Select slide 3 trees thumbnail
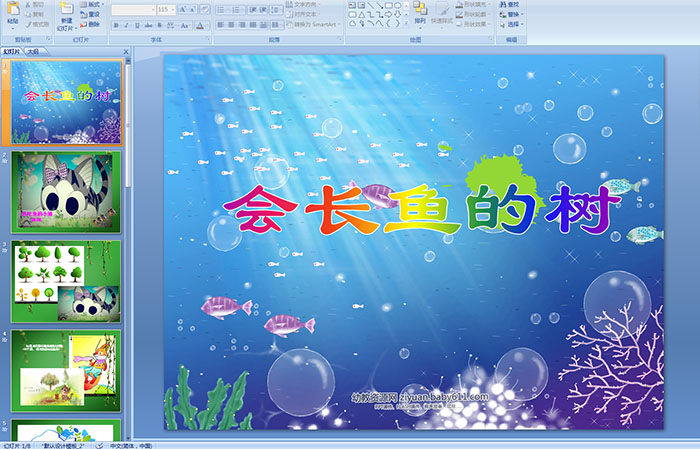 (x=66, y=281)
